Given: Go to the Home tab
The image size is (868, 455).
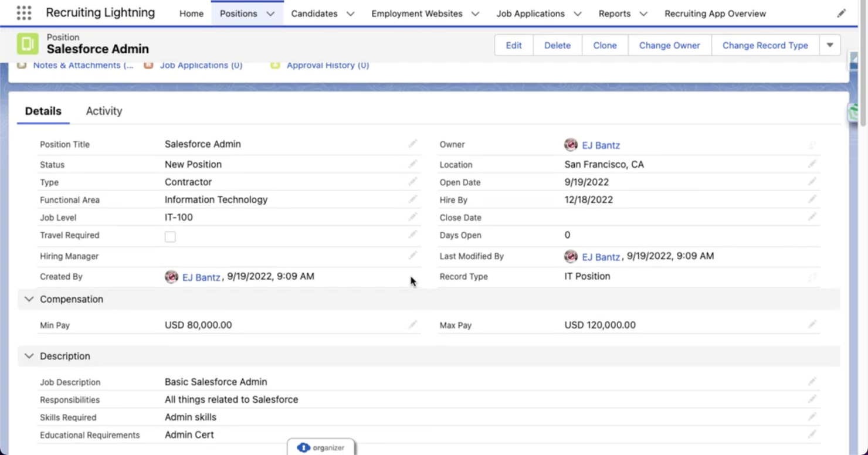Looking at the screenshot, I should pyautogui.click(x=191, y=13).
